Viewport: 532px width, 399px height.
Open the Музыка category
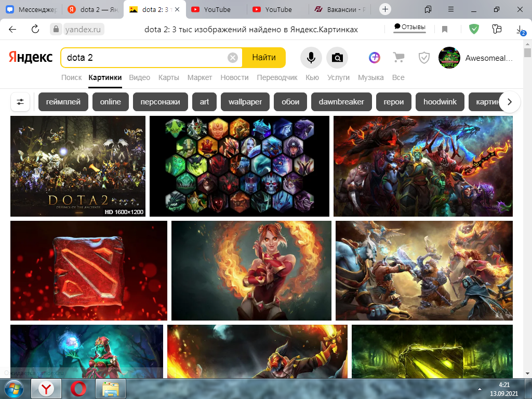tap(370, 78)
